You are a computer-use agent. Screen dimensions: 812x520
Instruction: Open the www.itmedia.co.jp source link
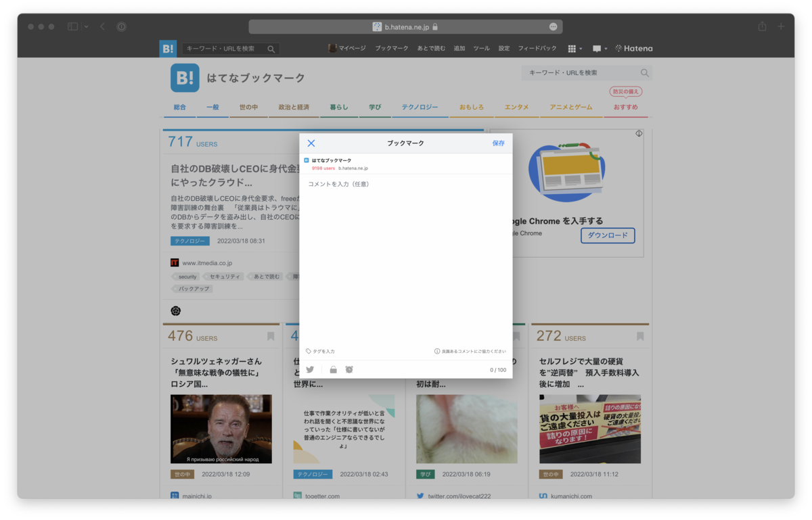(x=207, y=263)
